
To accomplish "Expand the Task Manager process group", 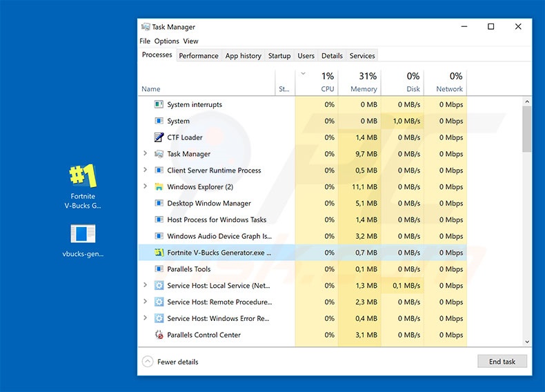I will click(146, 153).
